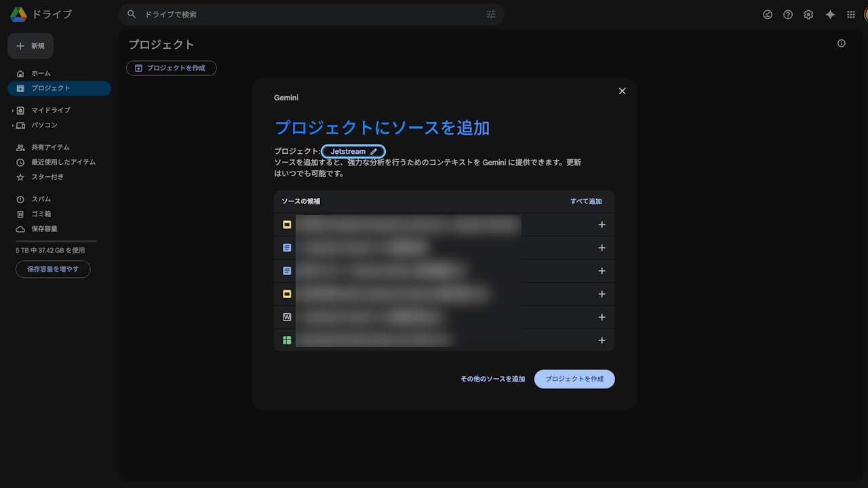
Task: Open パソコン in sidebar
Action: [x=44, y=125]
